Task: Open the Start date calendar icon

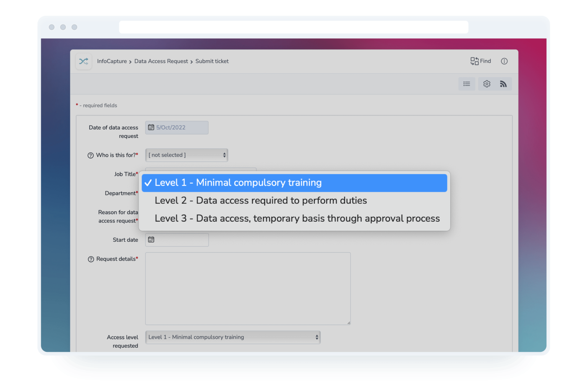Action: coord(151,239)
